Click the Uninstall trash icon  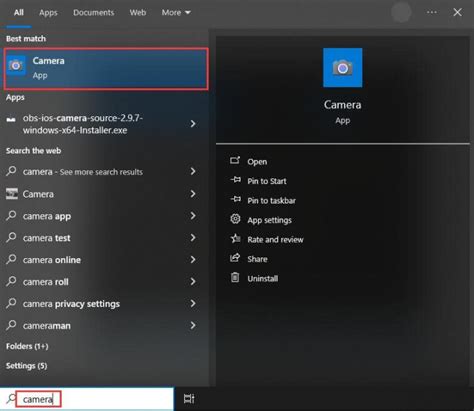click(235, 277)
